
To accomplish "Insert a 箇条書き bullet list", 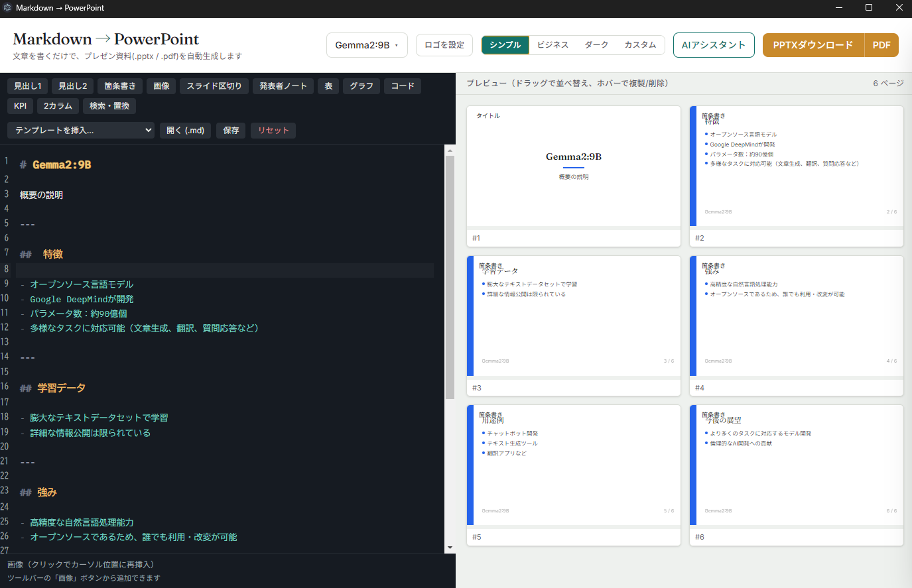I will pos(120,86).
